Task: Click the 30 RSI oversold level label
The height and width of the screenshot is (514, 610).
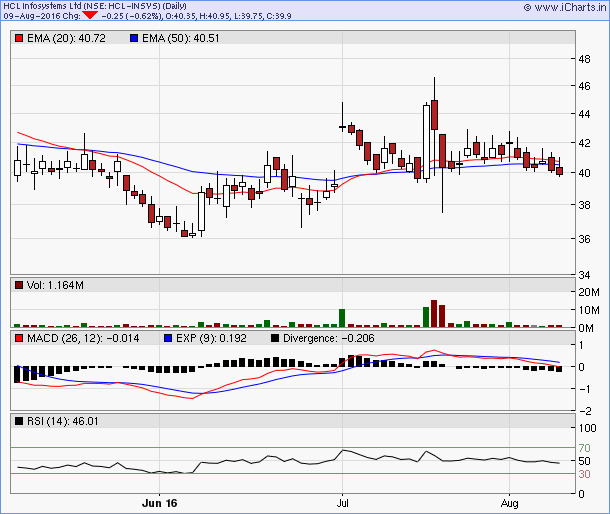Action: point(584,474)
